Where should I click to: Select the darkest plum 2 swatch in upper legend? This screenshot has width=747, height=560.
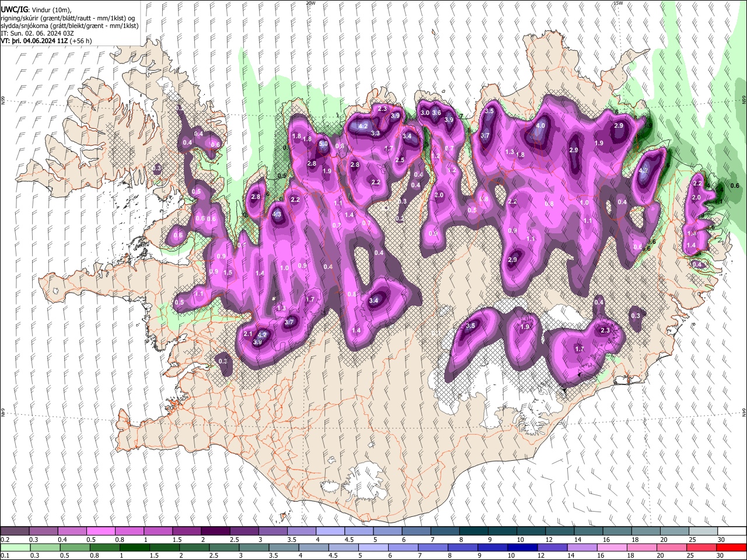(x=215, y=531)
